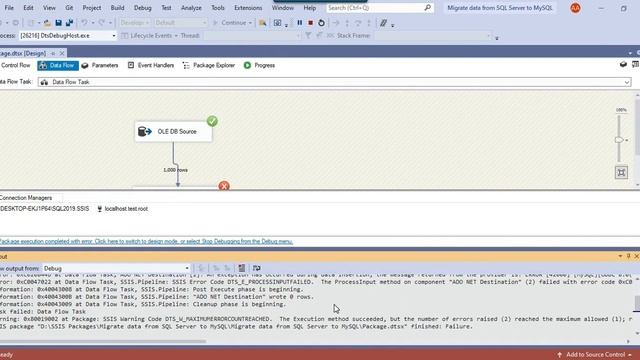The image size is (640, 360).
Task: Click the Open File toolbar icon
Action: coord(47,23)
